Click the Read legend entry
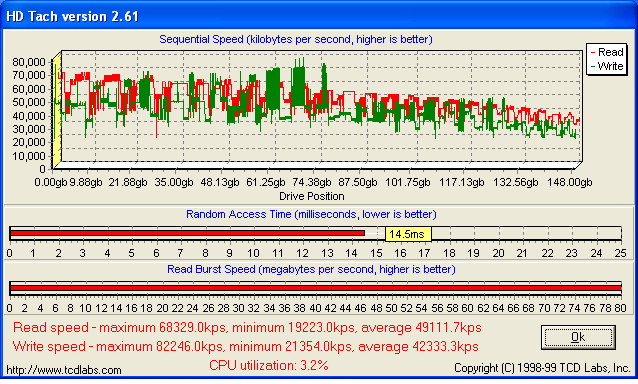 tap(607, 52)
